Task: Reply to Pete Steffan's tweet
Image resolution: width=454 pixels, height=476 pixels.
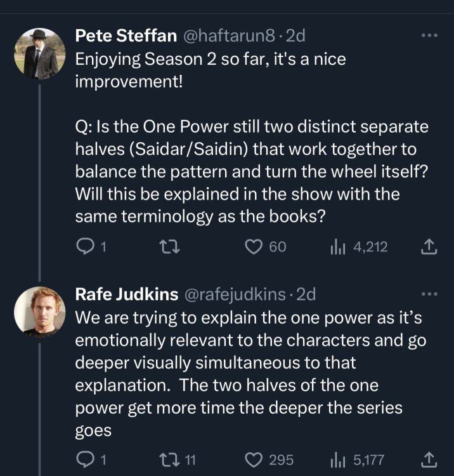Action: [x=84, y=246]
